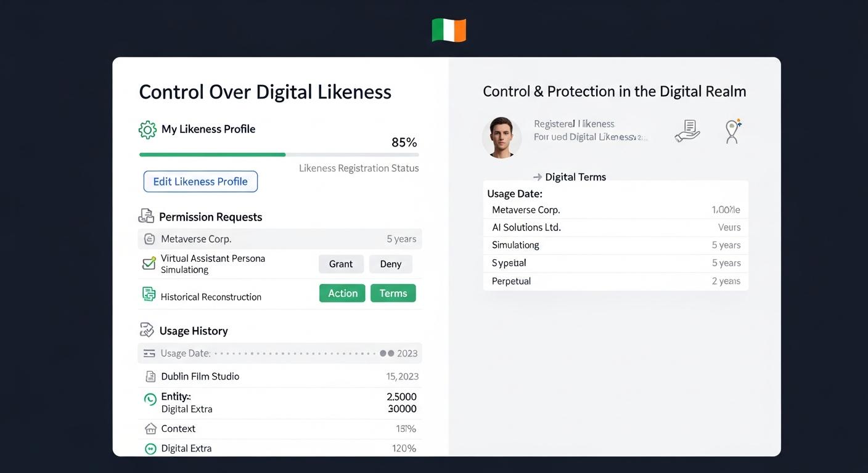Open the Control & Protection in Digital Realm panel
Viewport: 868px width, 473px height.
pyautogui.click(x=614, y=91)
